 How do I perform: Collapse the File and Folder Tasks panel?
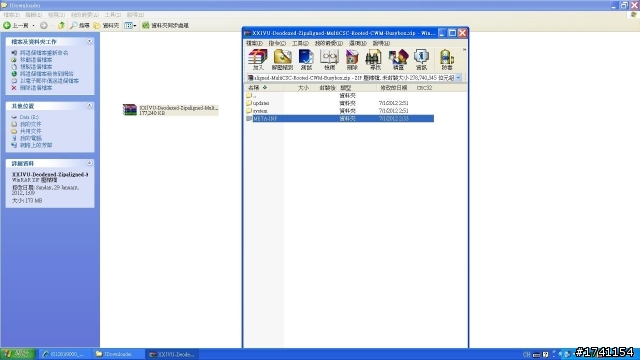tap(89, 42)
